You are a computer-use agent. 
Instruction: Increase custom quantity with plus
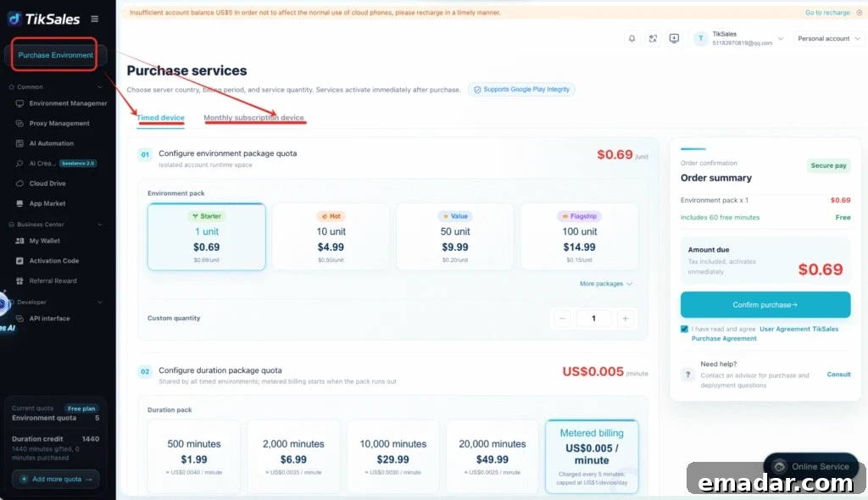pyautogui.click(x=625, y=319)
